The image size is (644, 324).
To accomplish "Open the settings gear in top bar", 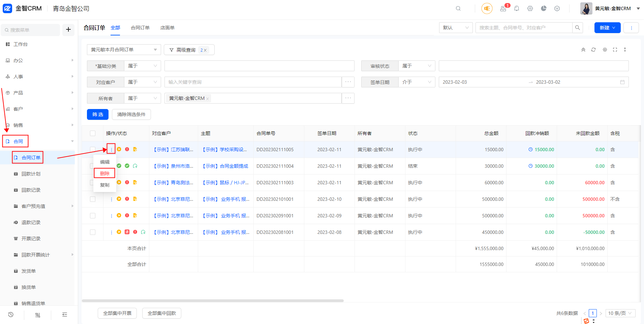I will [x=530, y=8].
